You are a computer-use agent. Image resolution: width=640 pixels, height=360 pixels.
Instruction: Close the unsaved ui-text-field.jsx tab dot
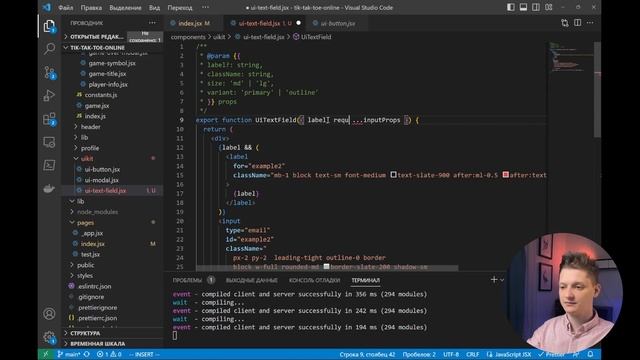298,23
